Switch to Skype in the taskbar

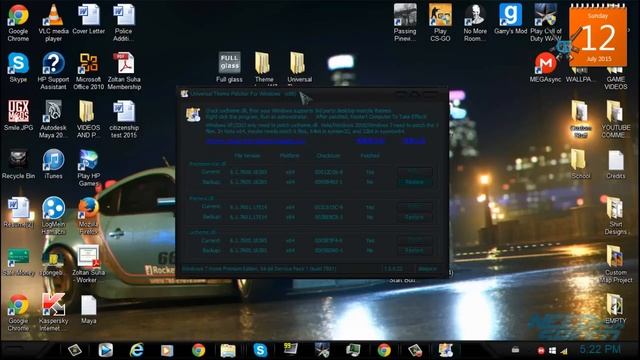260,350
